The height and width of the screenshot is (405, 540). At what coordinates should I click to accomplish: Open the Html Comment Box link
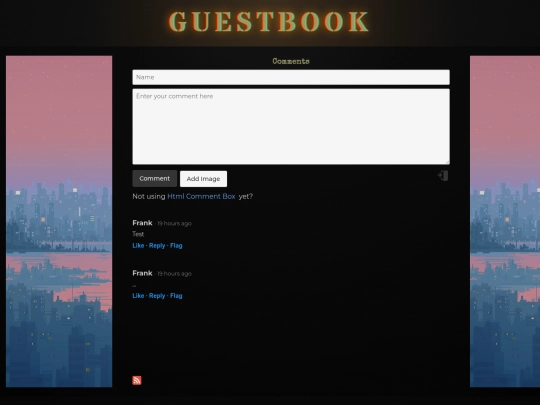pyautogui.click(x=201, y=196)
